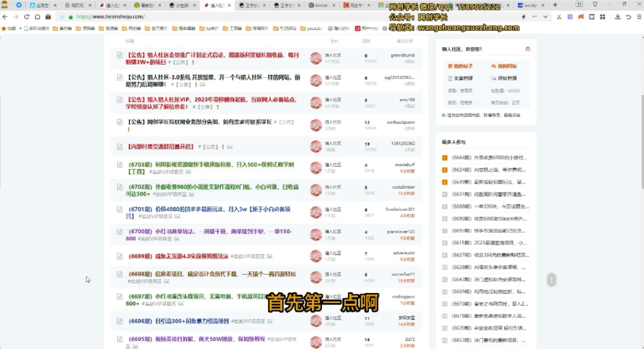This screenshot has width=644, height=349.
Task: Open 评论管理 in the sidebar panel
Action: click(504, 78)
